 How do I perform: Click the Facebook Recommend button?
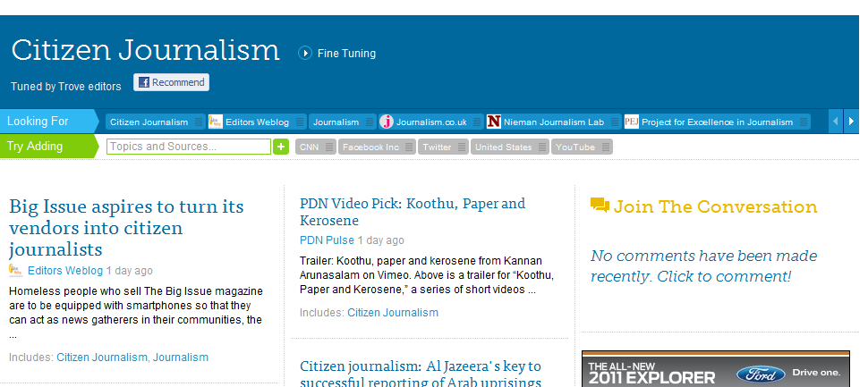171,82
